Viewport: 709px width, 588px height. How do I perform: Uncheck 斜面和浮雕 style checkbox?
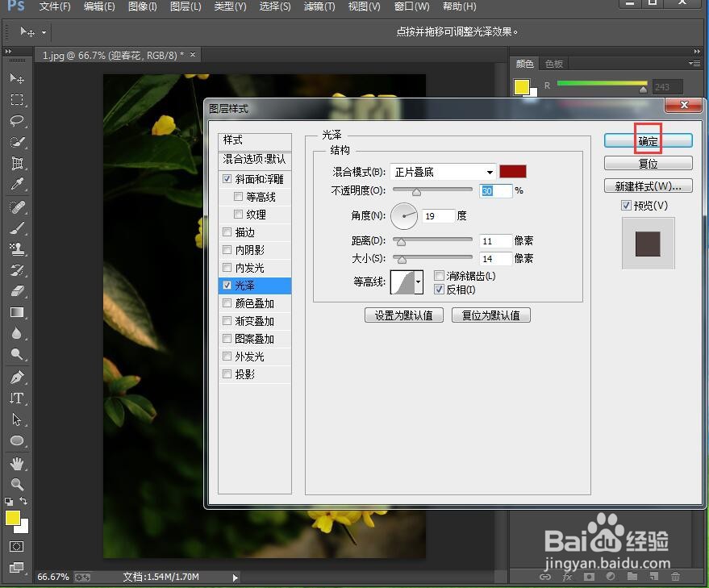(227, 179)
